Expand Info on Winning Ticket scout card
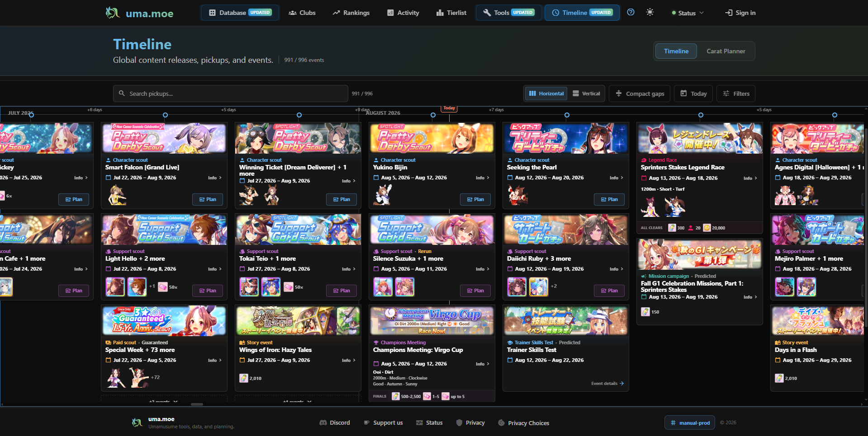This screenshot has width=868, height=436. pyautogui.click(x=349, y=181)
